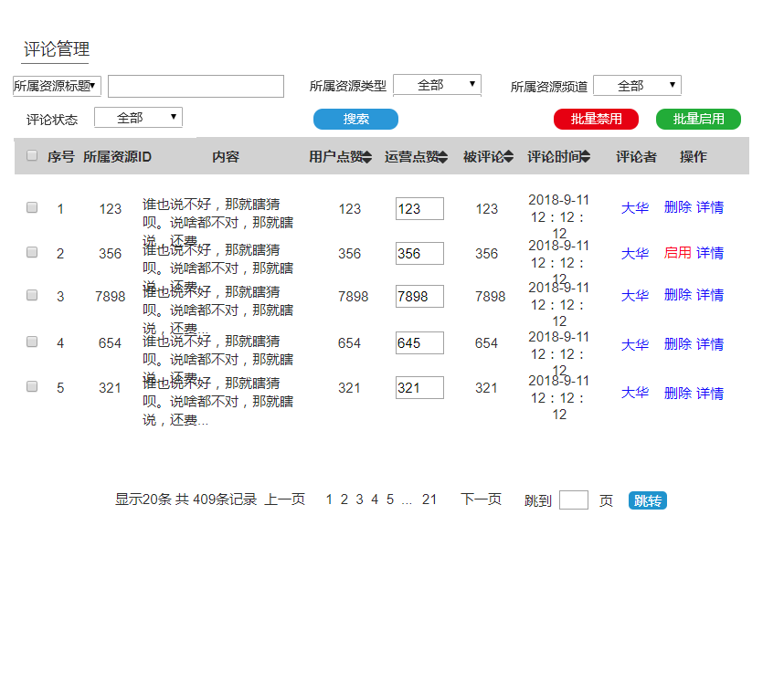Check the checkbox for row 序号 1

point(32,207)
